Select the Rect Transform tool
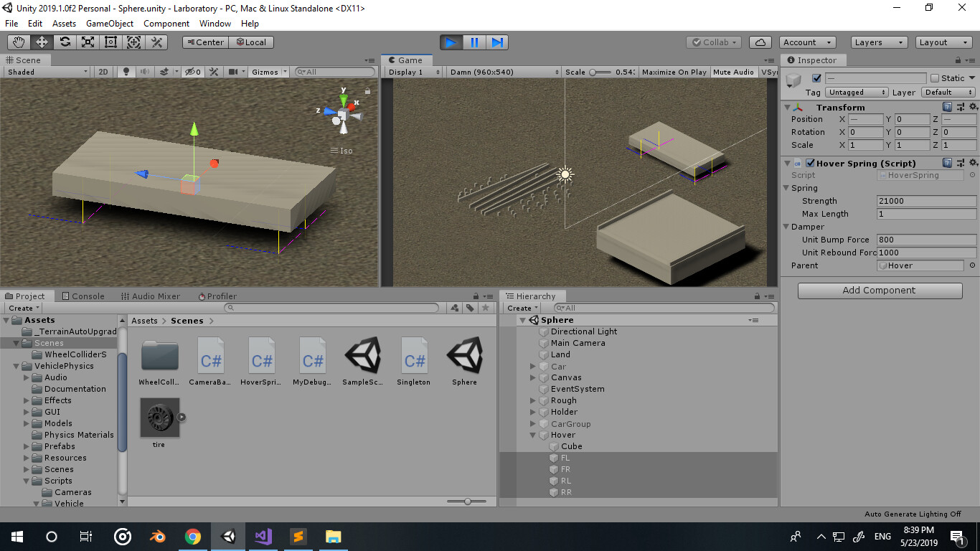This screenshot has width=980, height=551. coord(110,42)
